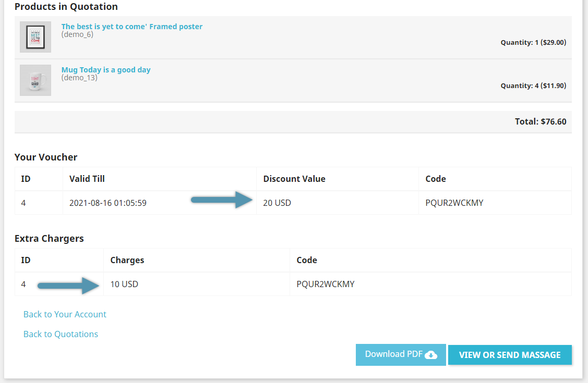Viewport: 588px width, 383px height.
Task: Click the framed poster product thumbnail
Action: coord(35,36)
